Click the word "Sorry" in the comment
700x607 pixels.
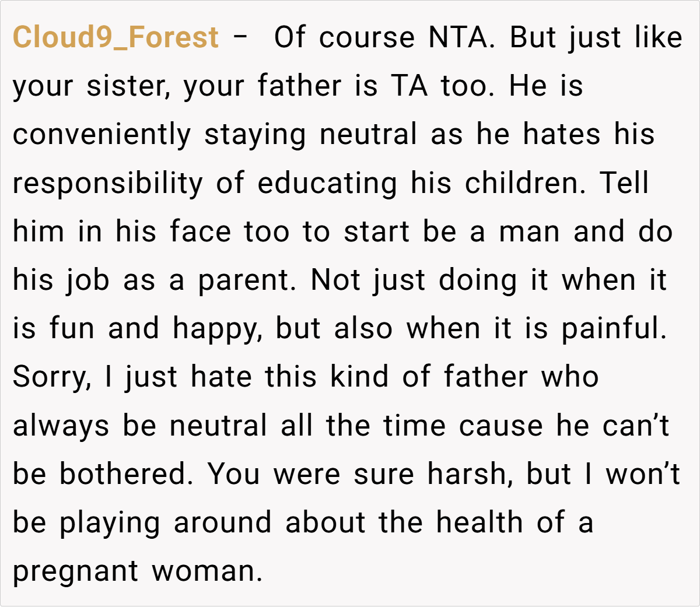pos(51,377)
